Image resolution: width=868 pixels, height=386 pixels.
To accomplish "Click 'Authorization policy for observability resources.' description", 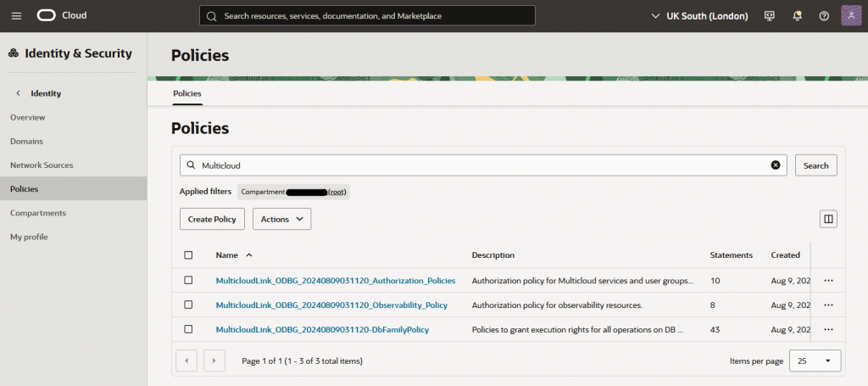I will pyautogui.click(x=557, y=305).
